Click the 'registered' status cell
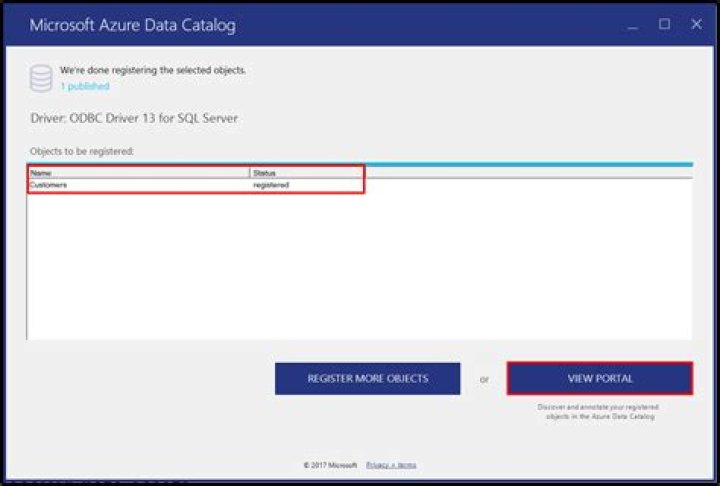Image resolution: width=720 pixels, height=486 pixels. (x=271, y=185)
